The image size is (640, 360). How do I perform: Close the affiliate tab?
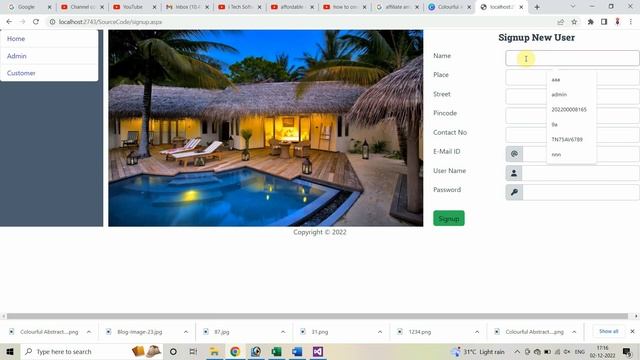tap(417, 7)
